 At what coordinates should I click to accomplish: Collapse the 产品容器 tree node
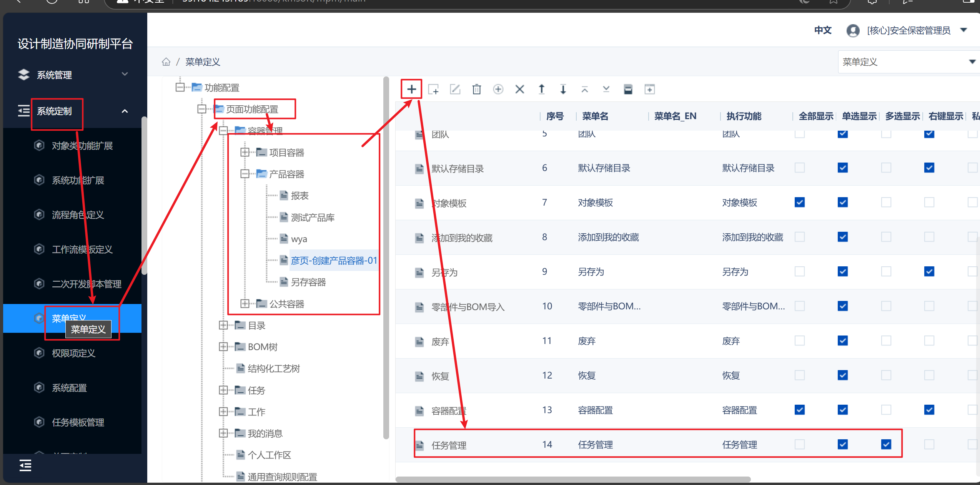[245, 174]
